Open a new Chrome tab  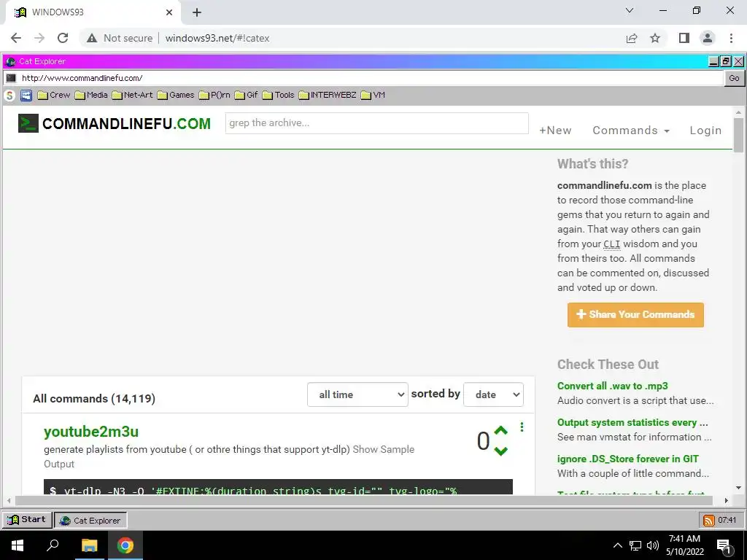tap(197, 12)
